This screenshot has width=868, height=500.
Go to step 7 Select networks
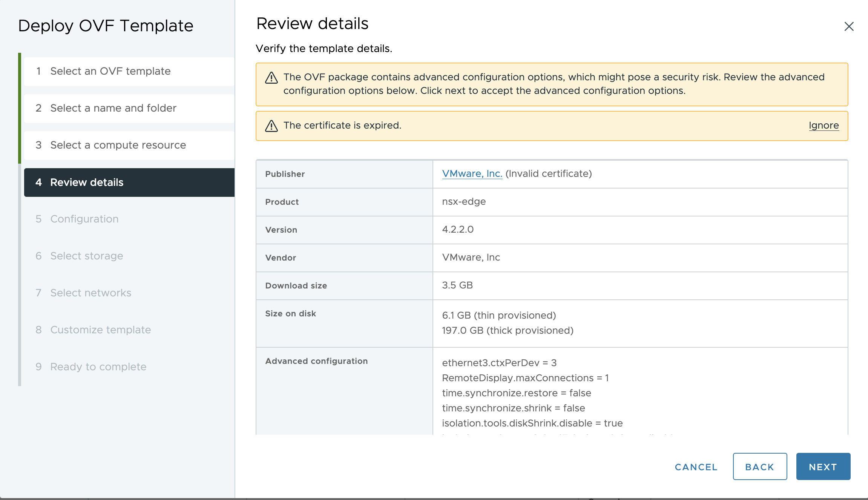click(x=90, y=293)
